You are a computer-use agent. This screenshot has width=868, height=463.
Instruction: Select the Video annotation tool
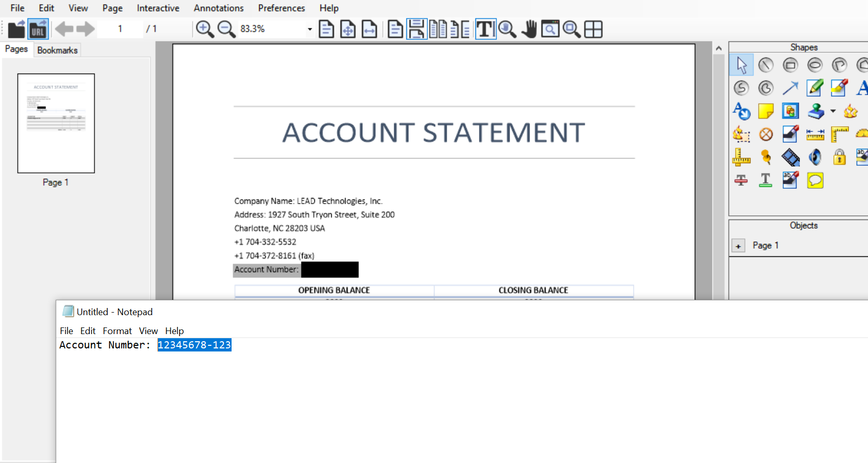coord(790,157)
